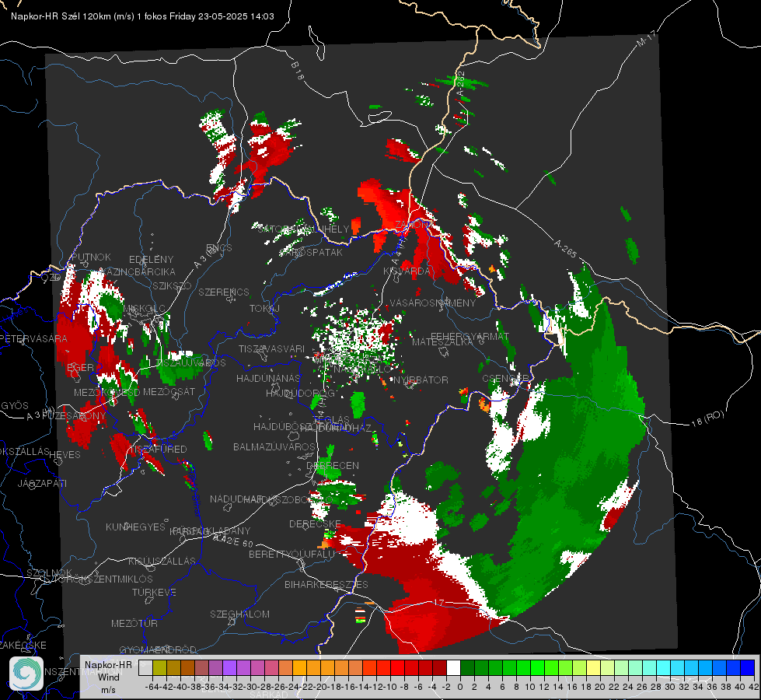
Task: Click the MEZŐTÚR label
Action: click(134, 623)
